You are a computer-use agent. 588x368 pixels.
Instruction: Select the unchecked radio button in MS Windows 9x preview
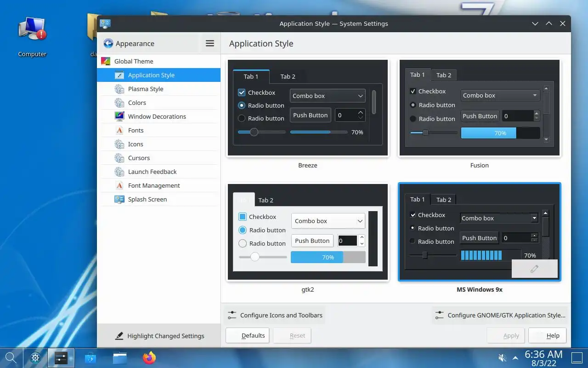[x=413, y=241]
